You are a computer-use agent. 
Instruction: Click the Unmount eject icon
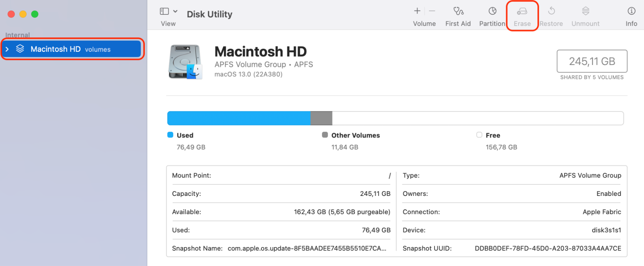pyautogui.click(x=585, y=11)
